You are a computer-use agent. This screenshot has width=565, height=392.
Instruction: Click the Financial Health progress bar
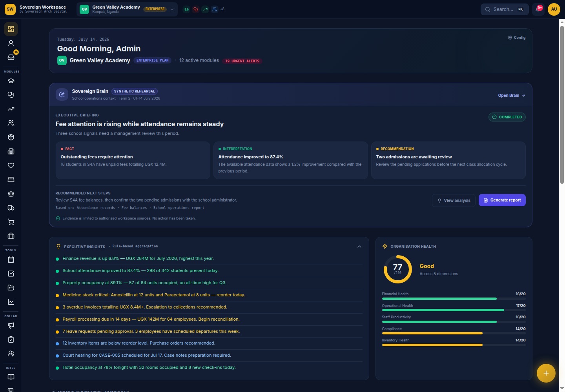coord(454,299)
